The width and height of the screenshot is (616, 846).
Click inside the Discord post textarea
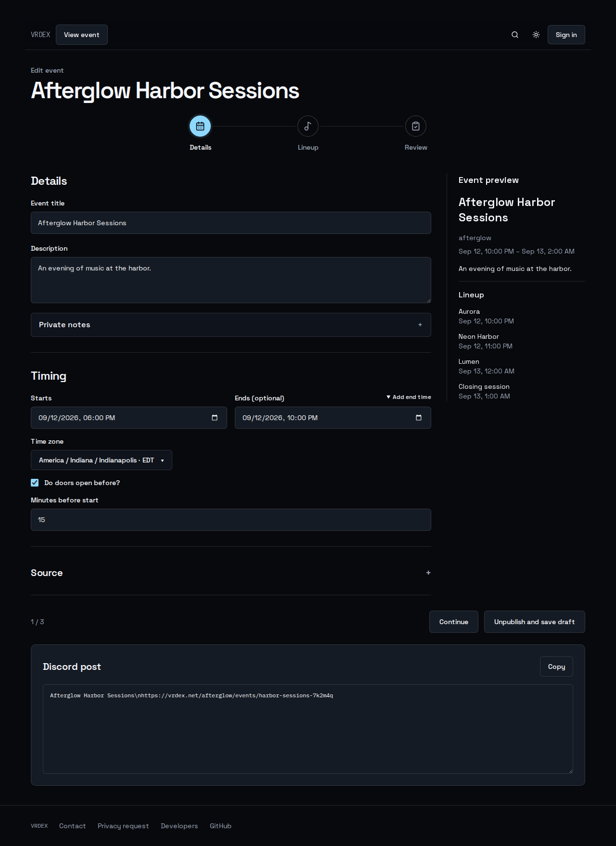(308, 729)
